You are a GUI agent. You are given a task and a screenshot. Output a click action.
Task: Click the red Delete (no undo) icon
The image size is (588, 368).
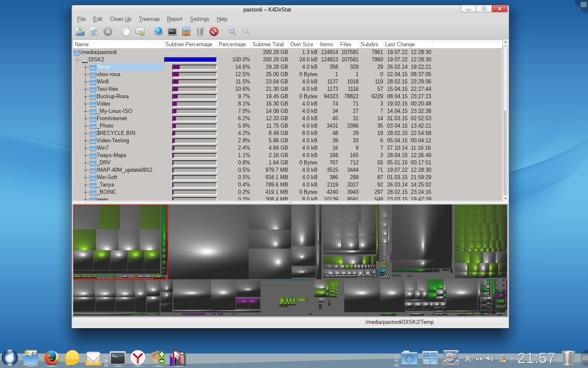[214, 31]
